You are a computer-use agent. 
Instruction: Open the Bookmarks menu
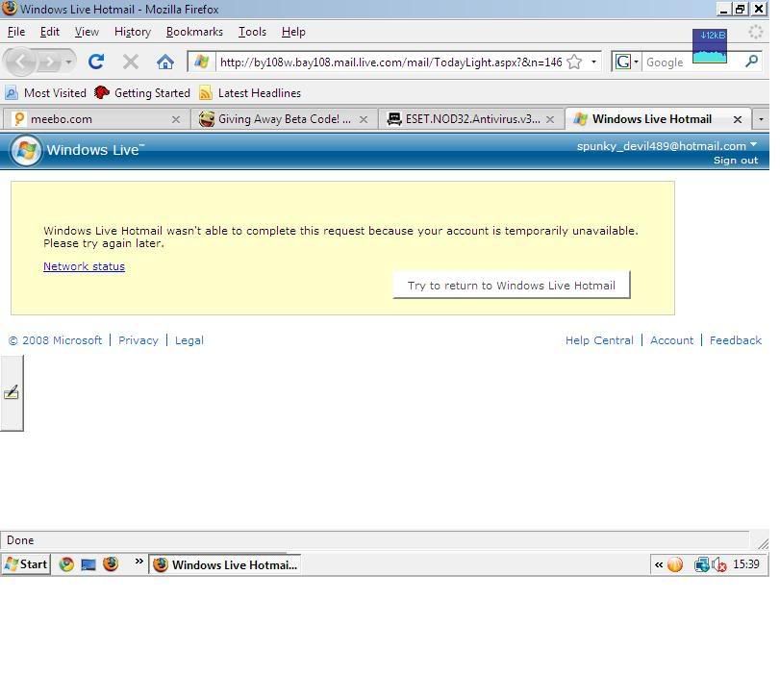[x=194, y=31]
